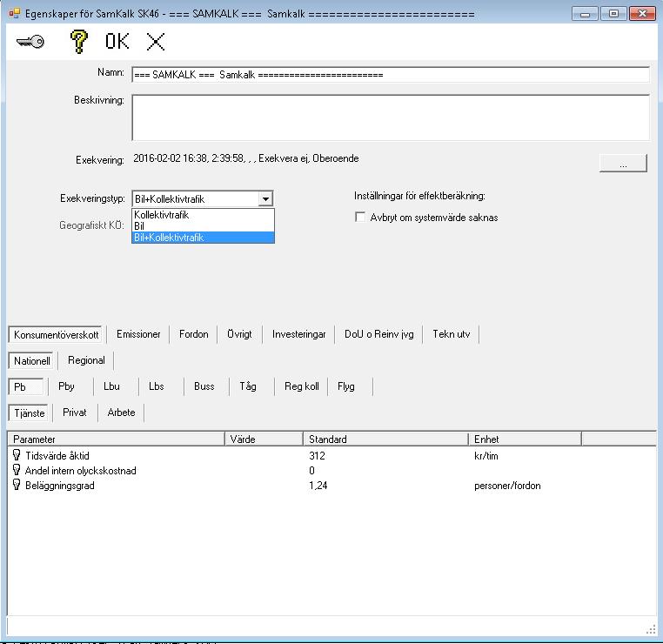Screen dimensions: 663x644
Task: Select the Tåg tab
Action: point(248,386)
